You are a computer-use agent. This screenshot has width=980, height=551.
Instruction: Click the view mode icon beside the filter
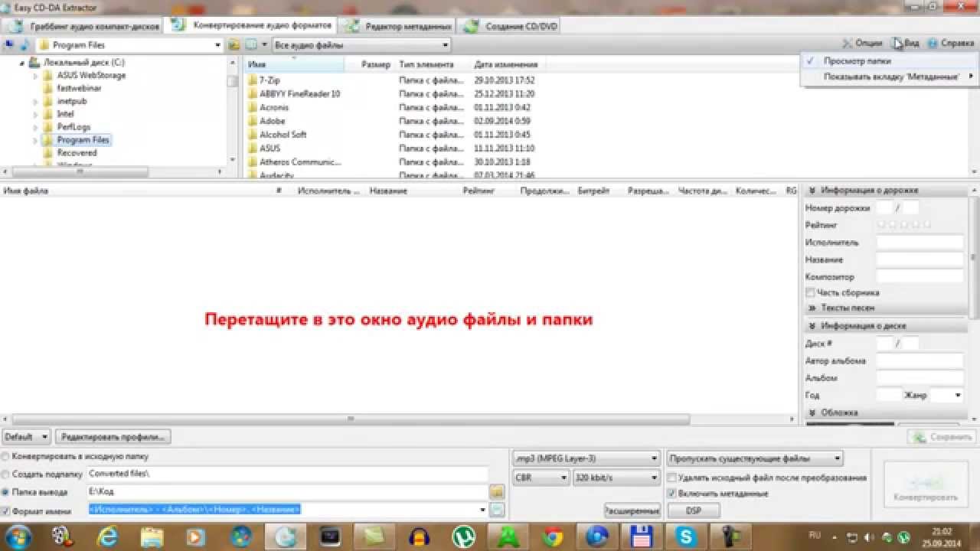tap(250, 45)
